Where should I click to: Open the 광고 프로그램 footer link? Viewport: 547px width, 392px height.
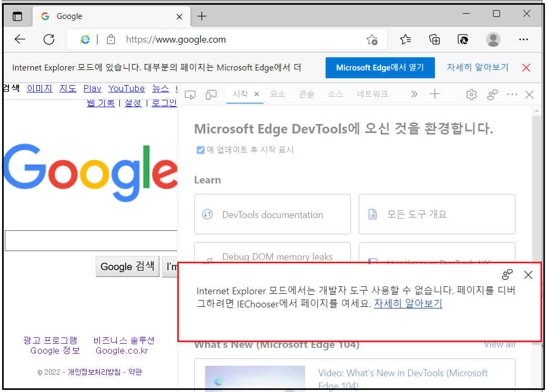pyautogui.click(x=50, y=340)
